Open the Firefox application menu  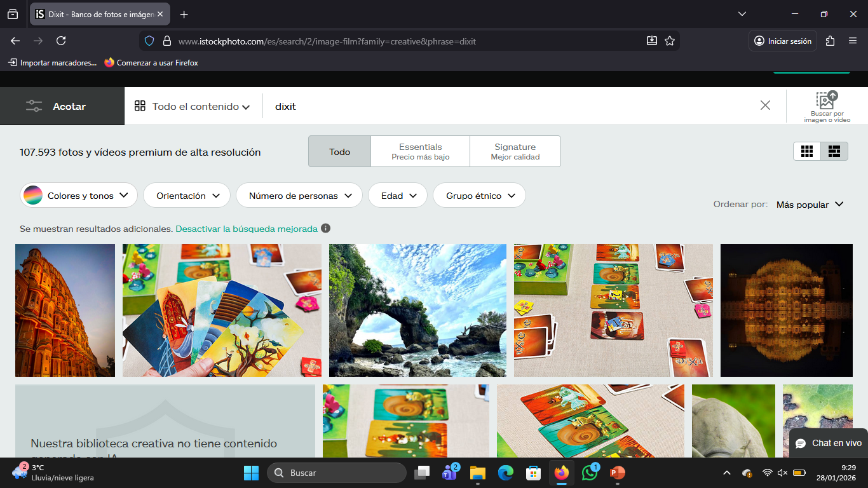[853, 41]
